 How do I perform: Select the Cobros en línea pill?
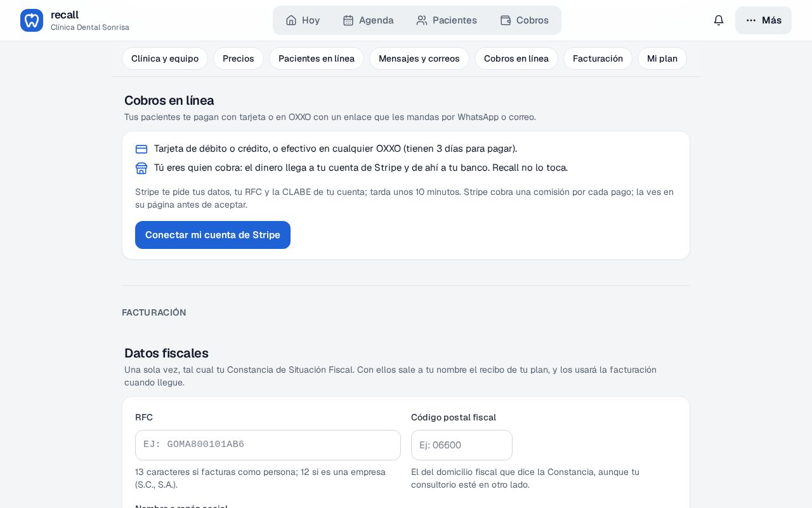pyautogui.click(x=516, y=58)
